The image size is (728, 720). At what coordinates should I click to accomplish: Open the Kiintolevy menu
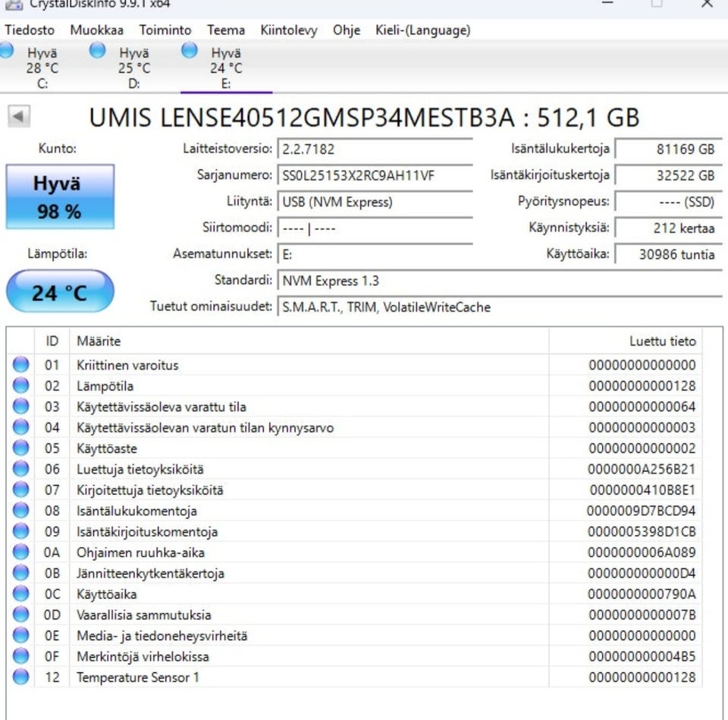coord(289,30)
